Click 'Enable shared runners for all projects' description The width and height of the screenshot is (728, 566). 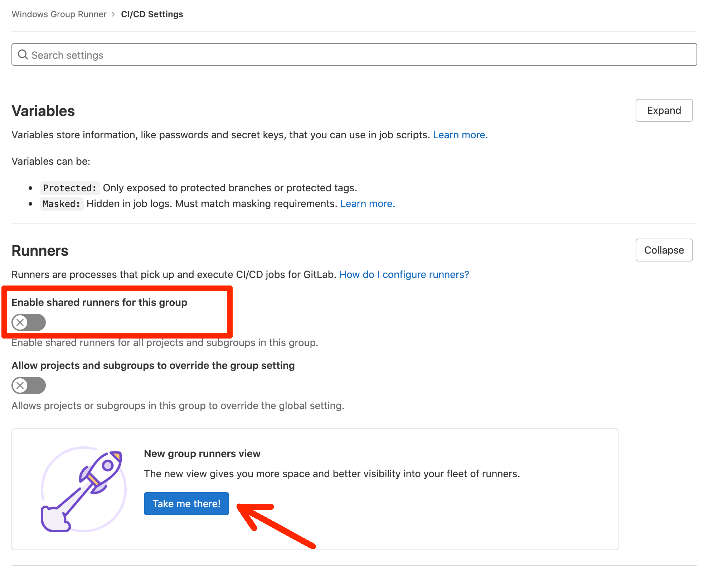coord(165,343)
